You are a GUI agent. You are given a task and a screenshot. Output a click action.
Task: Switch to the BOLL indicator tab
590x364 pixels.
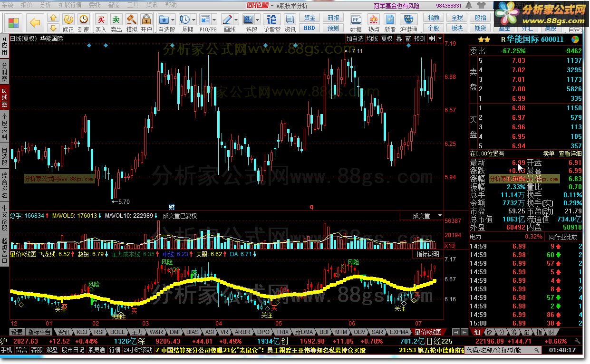point(117,332)
